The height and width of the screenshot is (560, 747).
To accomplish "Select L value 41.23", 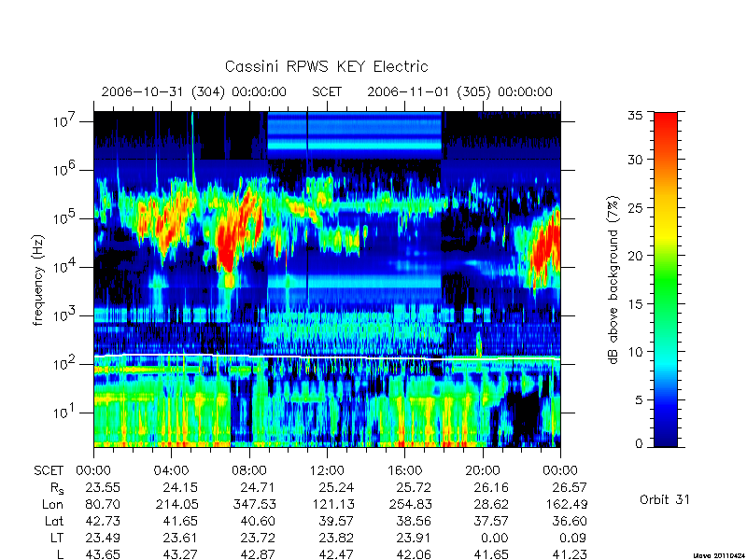I will (x=570, y=553).
